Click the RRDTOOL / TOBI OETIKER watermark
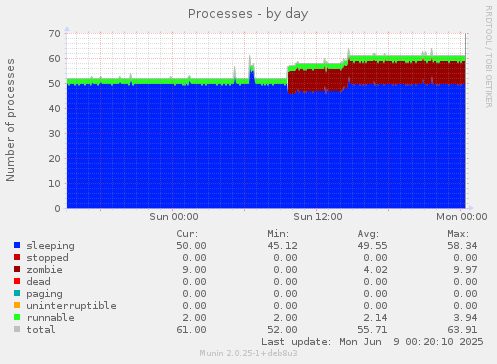 click(488, 57)
